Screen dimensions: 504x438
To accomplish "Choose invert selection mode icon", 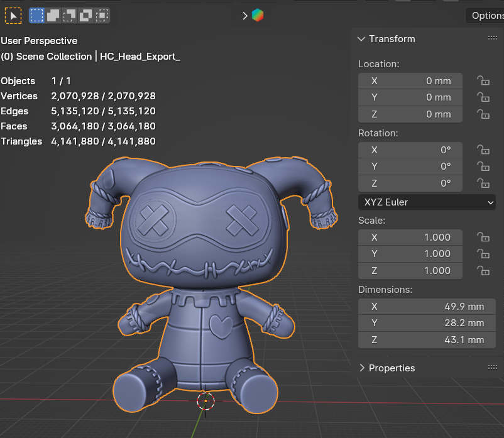I will pos(86,16).
